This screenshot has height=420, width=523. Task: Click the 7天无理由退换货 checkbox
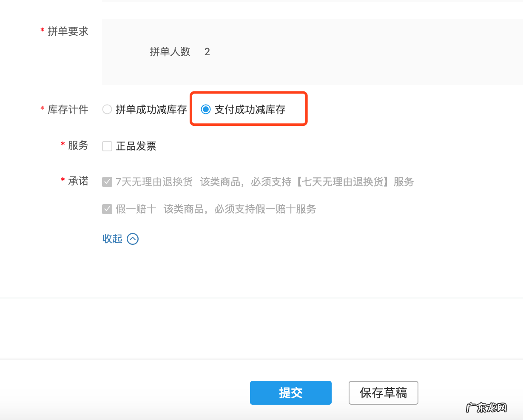click(107, 181)
